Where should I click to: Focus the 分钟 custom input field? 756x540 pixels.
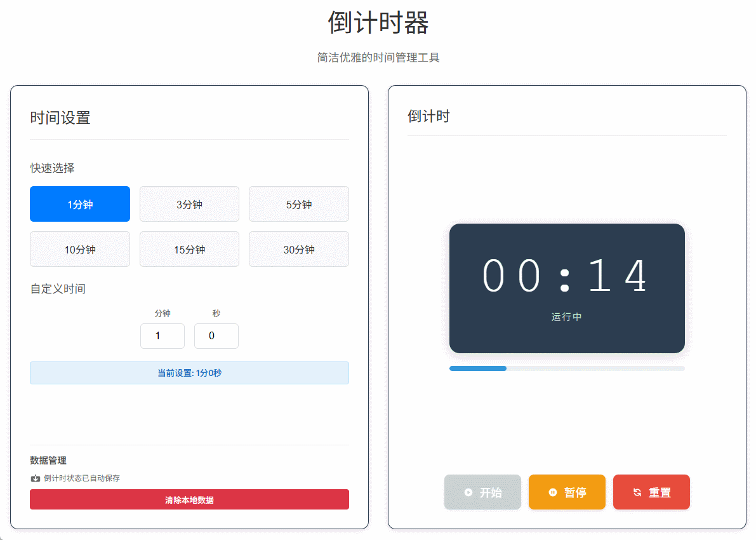coord(162,336)
